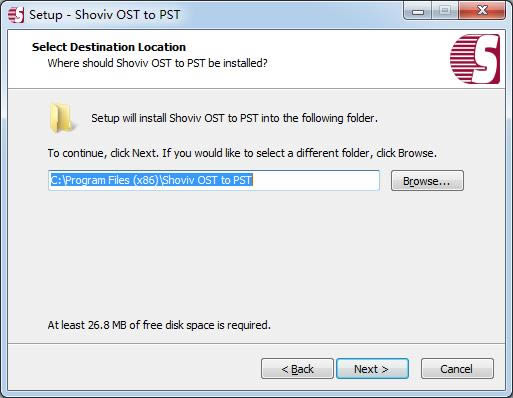Click the highlighted installation path text
The height and width of the screenshot is (398, 513).
pos(151,180)
